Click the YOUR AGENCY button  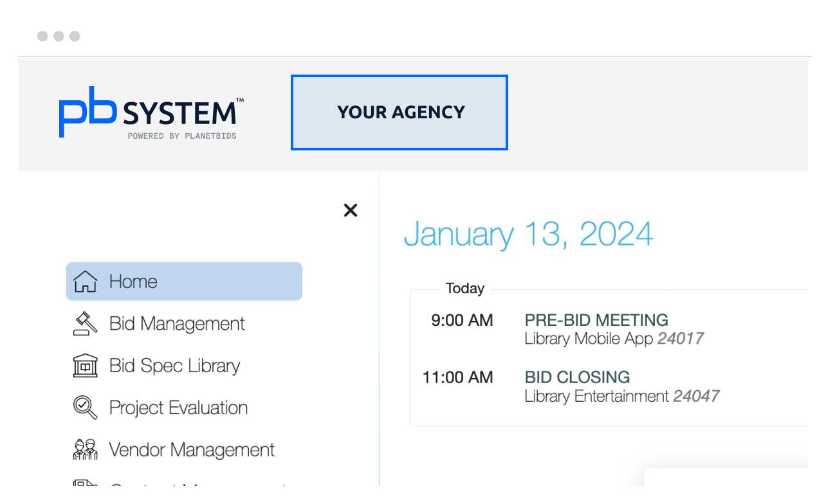pyautogui.click(x=399, y=112)
